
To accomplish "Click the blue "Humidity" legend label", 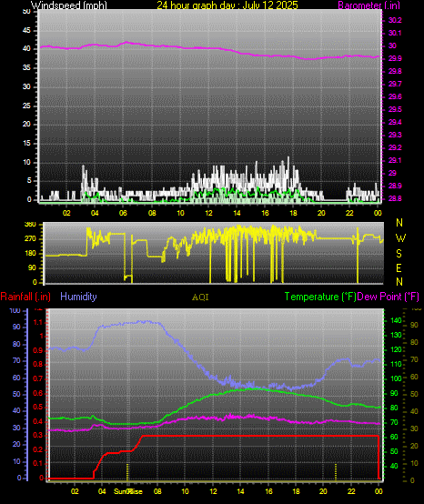I will pos(78,297).
